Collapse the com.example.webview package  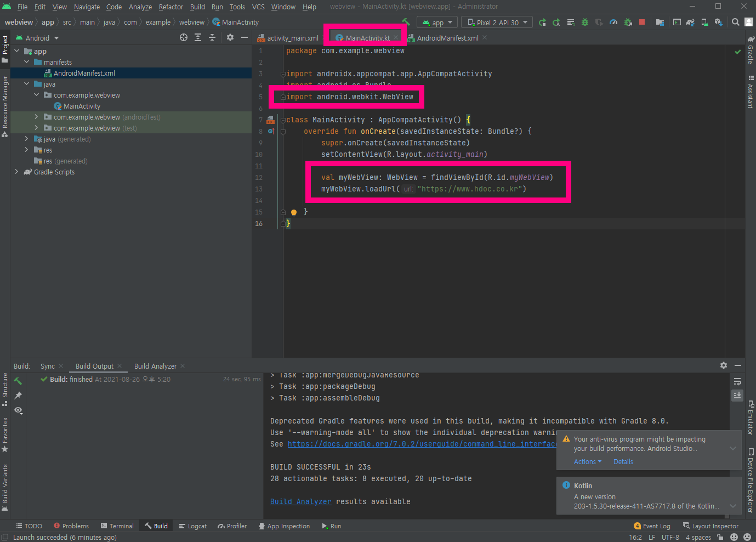point(36,95)
